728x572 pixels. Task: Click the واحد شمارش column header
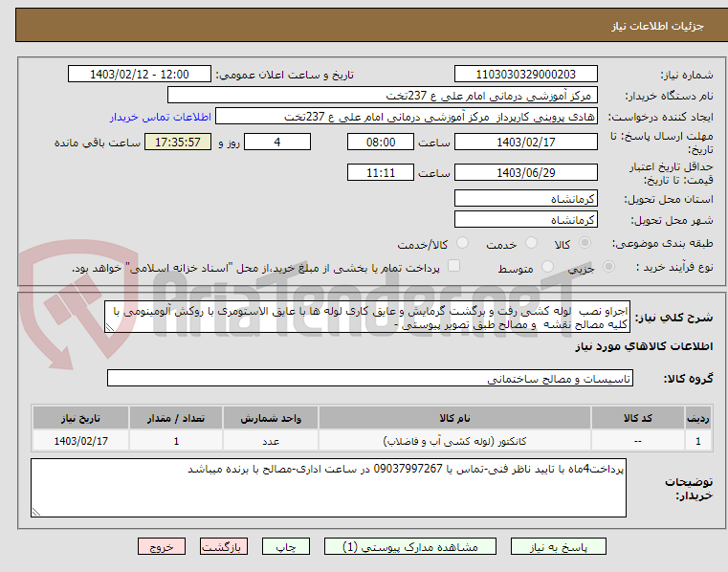(271, 418)
